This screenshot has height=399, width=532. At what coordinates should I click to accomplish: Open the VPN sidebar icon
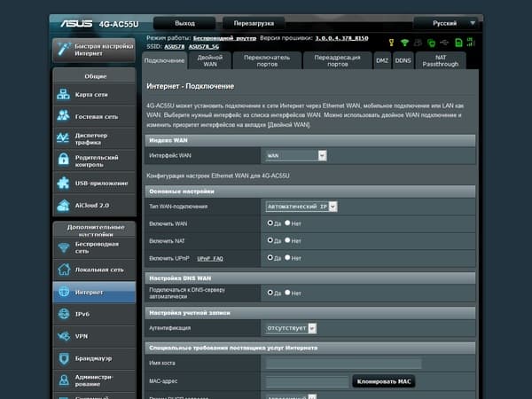click(64, 336)
